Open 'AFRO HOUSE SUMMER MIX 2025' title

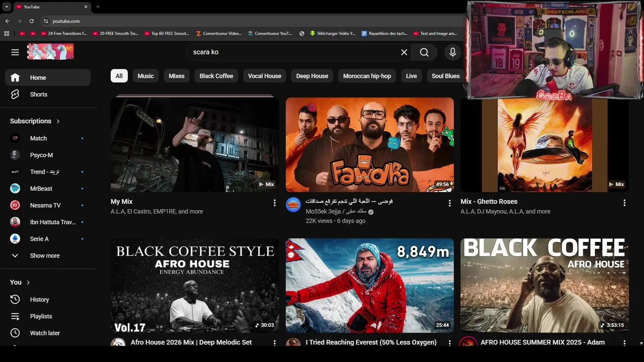[542, 342]
